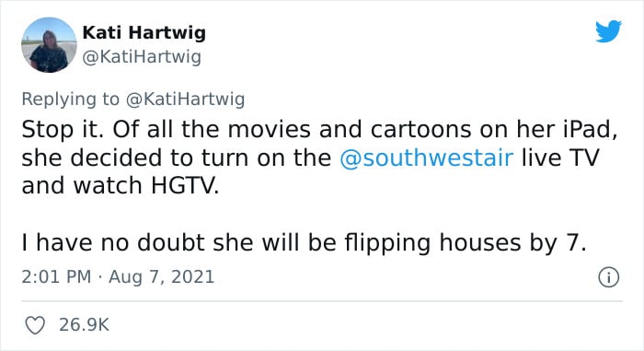Click the Aug 7, 2021 date
The height and width of the screenshot is (351, 644).
(x=161, y=276)
